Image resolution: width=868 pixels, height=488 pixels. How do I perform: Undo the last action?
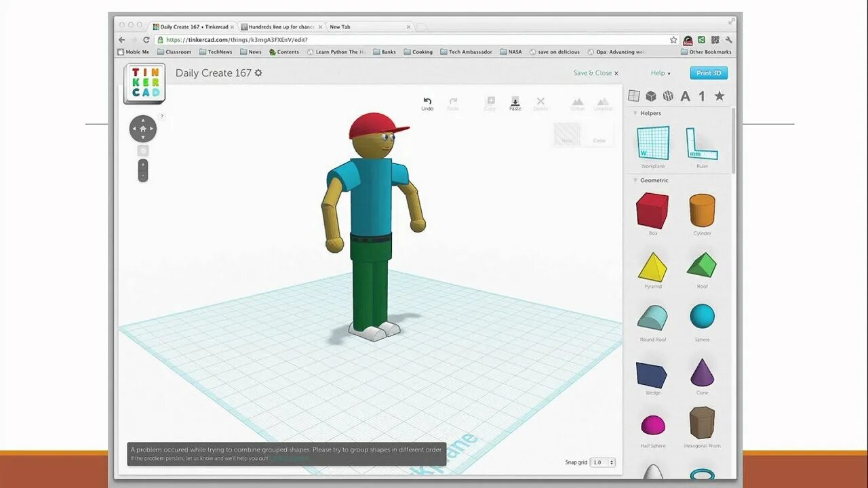pyautogui.click(x=427, y=104)
